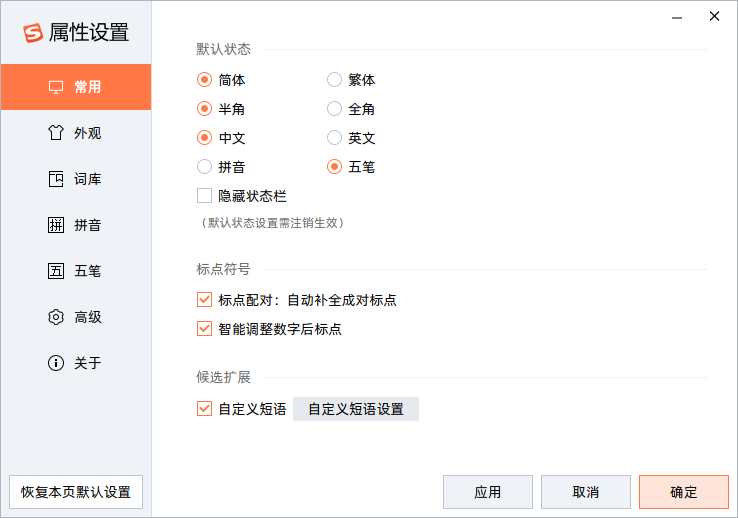Confirm settings with 确定 button
This screenshot has height=518, width=738.
tap(684, 492)
